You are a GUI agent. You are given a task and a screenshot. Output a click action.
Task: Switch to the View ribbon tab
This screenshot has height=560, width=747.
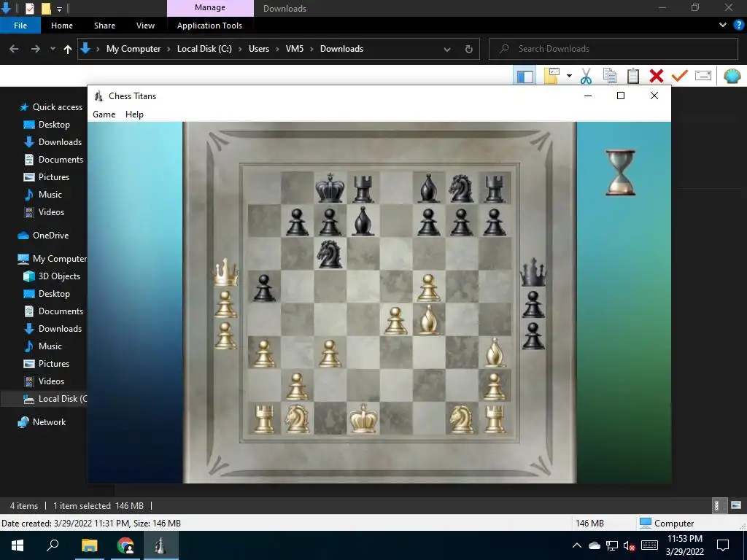(145, 26)
